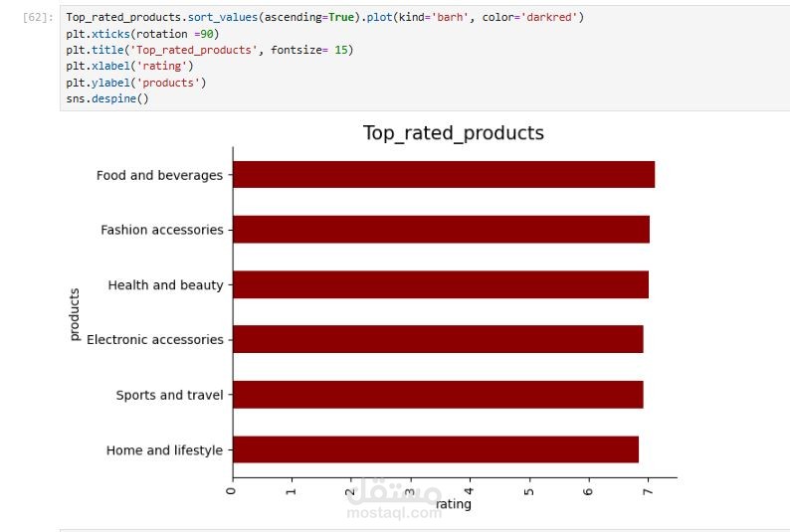790x532 pixels.
Task: Click the x-axis tick label 6
Action: 588,490
